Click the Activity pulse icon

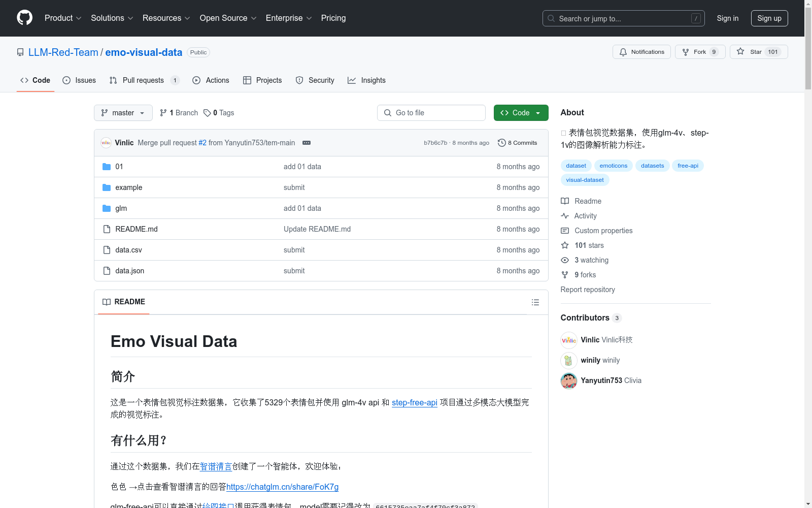[x=565, y=216]
